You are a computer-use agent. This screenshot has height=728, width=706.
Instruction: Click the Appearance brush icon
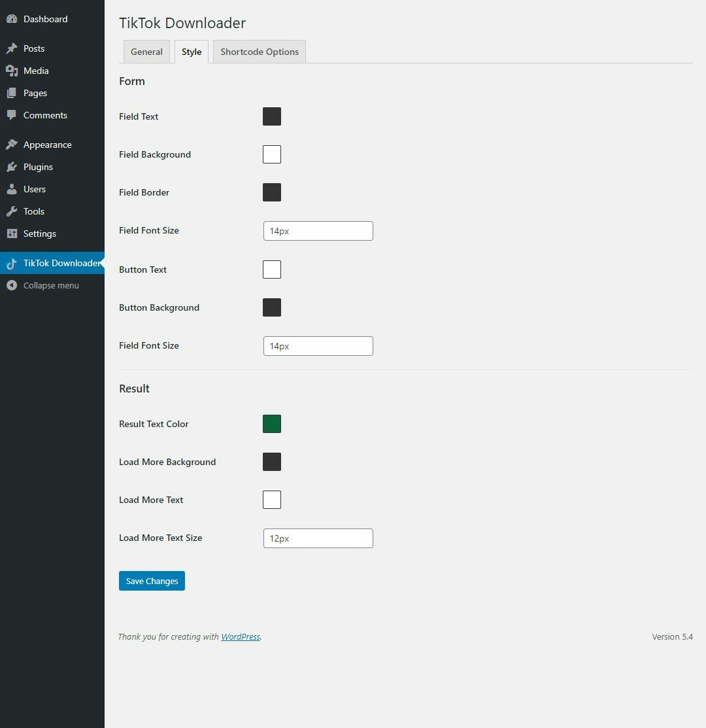click(12, 145)
